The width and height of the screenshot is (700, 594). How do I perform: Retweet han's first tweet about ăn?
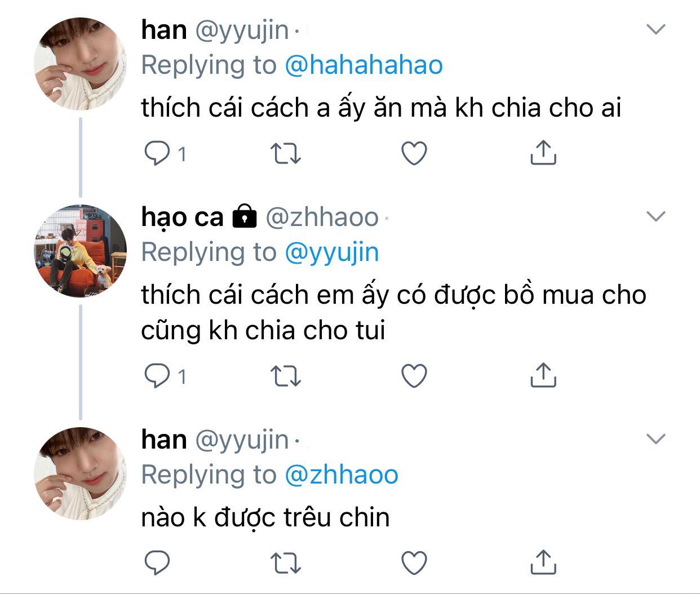[286, 153]
